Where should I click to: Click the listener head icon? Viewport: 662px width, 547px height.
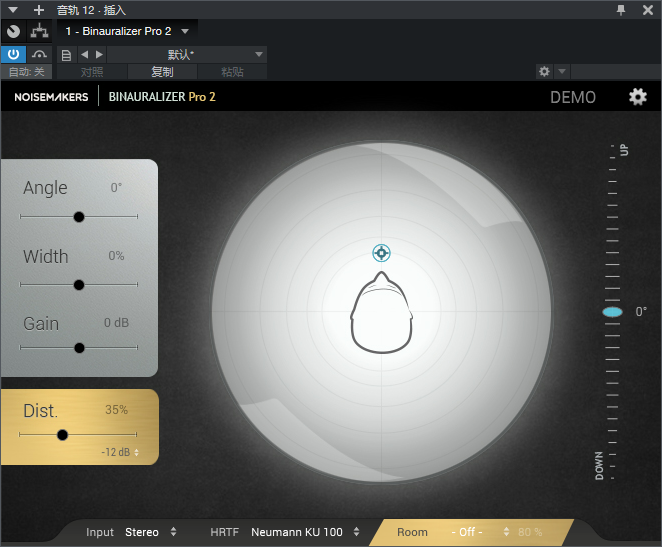coord(381,312)
